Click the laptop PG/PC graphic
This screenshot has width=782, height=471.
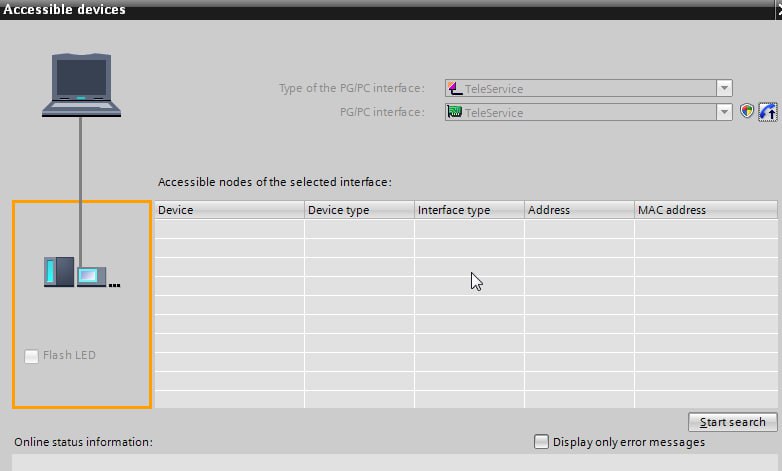(x=81, y=85)
